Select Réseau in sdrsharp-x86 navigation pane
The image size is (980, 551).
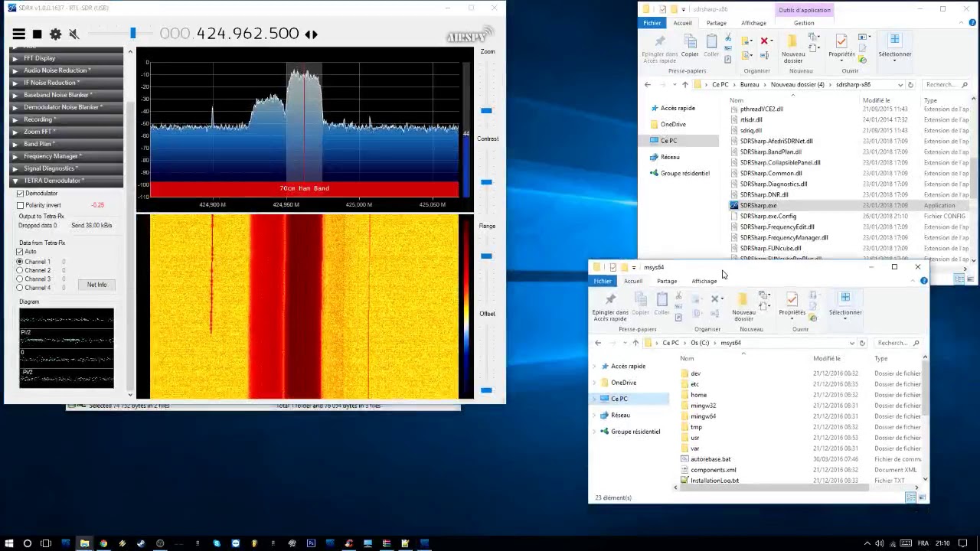click(x=670, y=157)
